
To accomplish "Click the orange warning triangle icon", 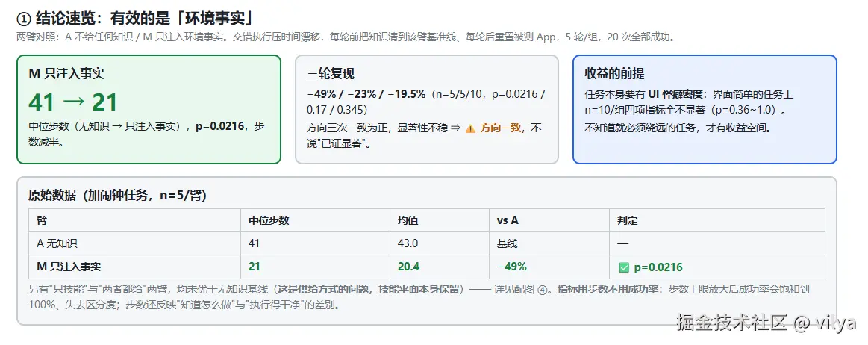I will (470, 129).
